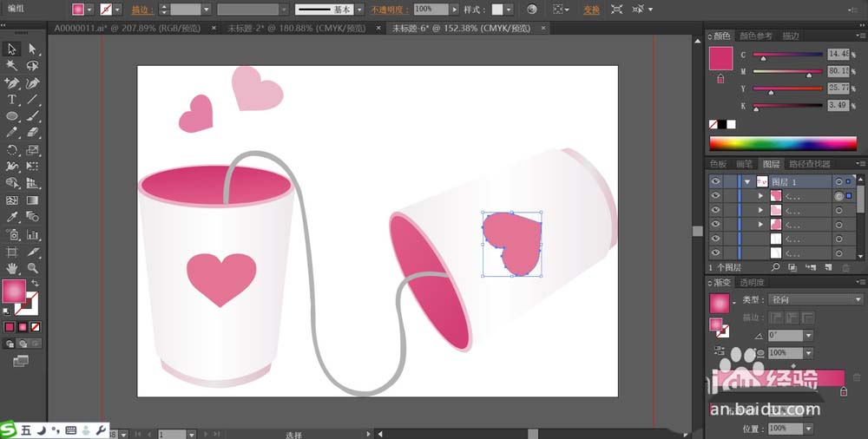This screenshot has width=868, height=439.
Task: Click the 描边 link in control bar
Action: tap(139, 10)
